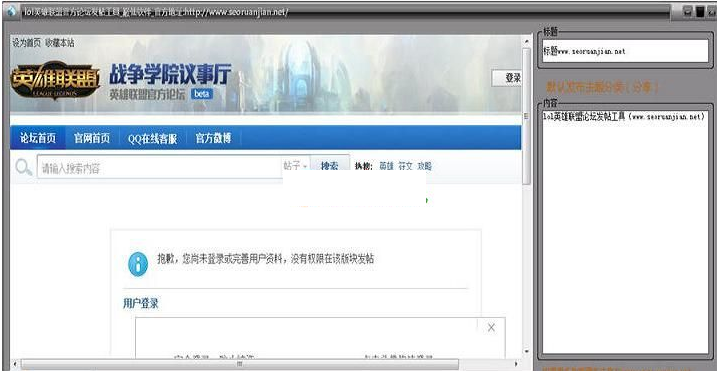This screenshot has width=717, height=371.
Task: Open the 官方微博 tab
Action: point(213,138)
